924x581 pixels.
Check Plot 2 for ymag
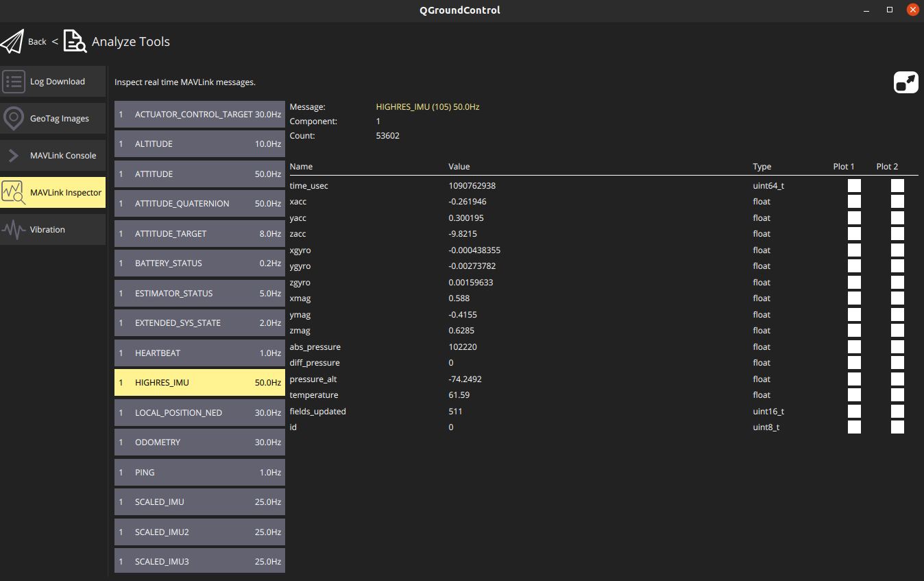[897, 314]
